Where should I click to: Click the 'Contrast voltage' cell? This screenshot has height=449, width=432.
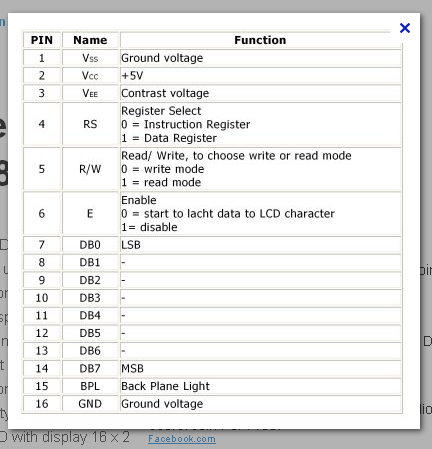click(x=260, y=93)
